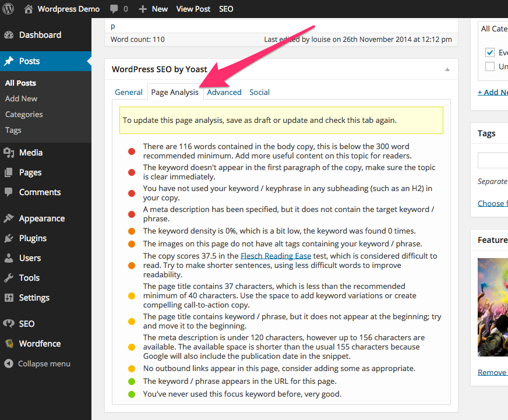Click the home icon beside Wordpress Demo
The image size is (508, 420).
pos(29,9)
